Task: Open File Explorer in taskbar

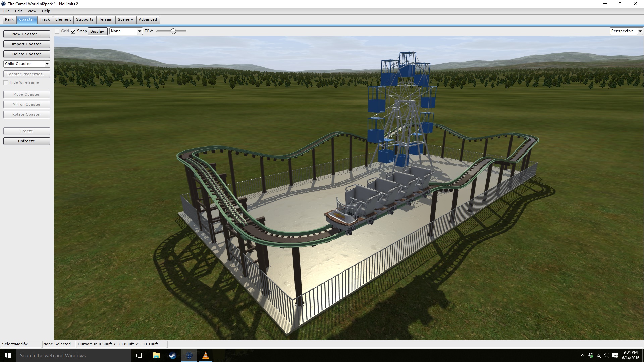Action: (156, 355)
